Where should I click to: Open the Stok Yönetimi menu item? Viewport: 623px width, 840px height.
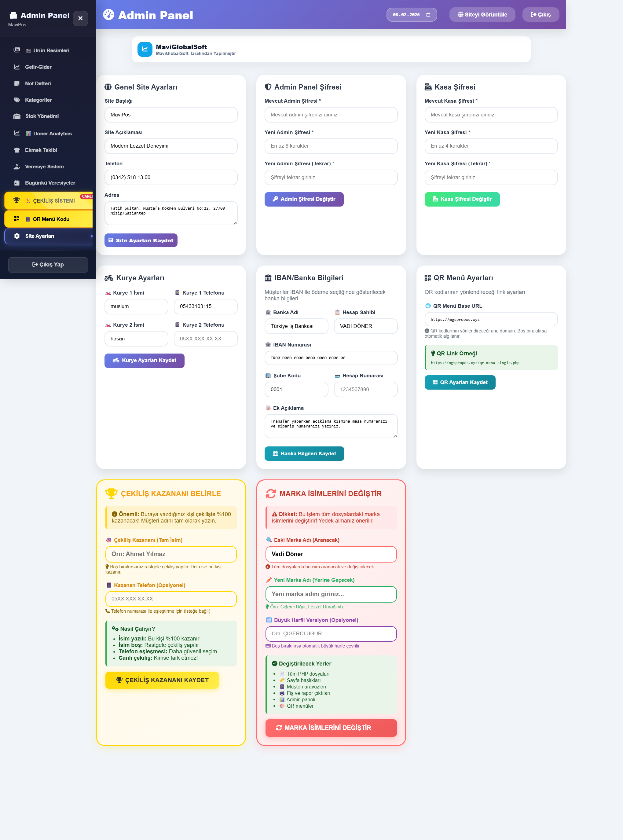[42, 116]
